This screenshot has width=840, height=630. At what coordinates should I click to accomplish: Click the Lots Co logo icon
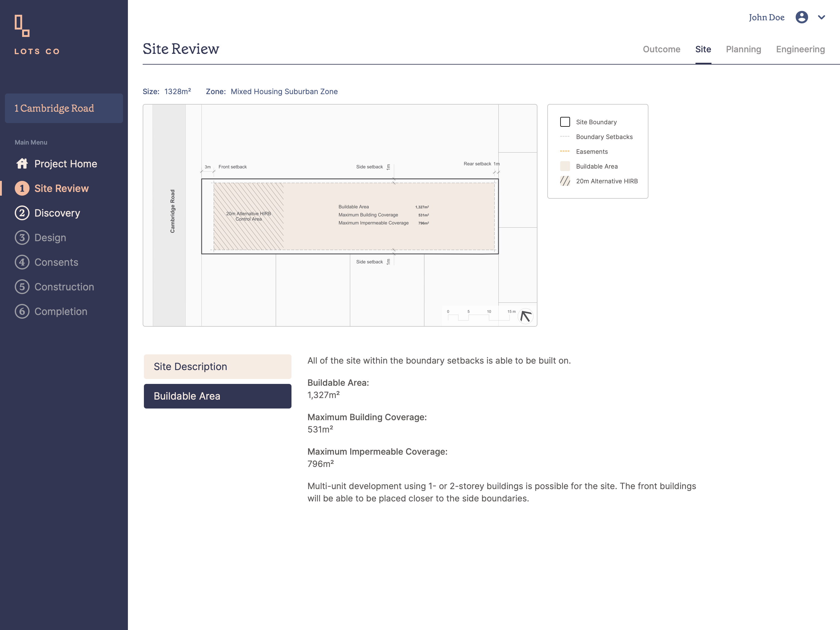pyautogui.click(x=22, y=26)
